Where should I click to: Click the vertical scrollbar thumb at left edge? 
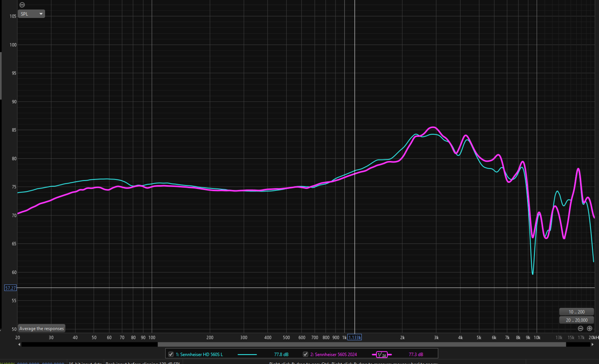click(x=1, y=75)
